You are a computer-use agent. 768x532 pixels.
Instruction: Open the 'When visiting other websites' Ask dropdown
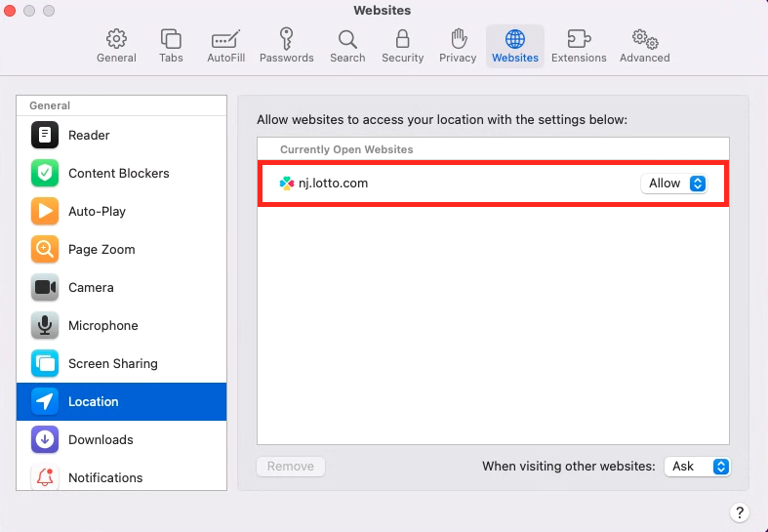[698, 467]
